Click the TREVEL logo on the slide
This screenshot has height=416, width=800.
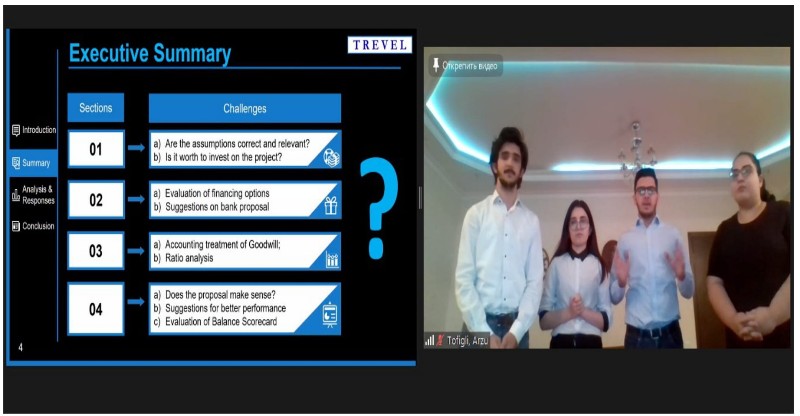pos(380,45)
